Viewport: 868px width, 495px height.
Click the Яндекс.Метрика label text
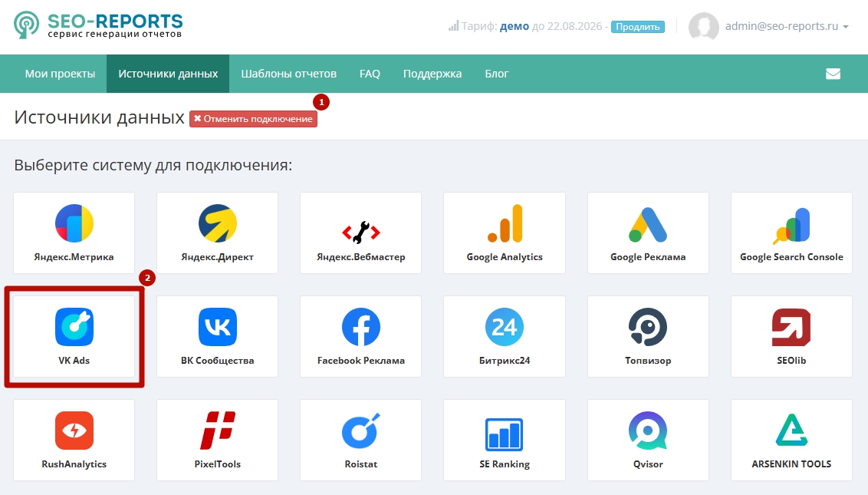74,256
